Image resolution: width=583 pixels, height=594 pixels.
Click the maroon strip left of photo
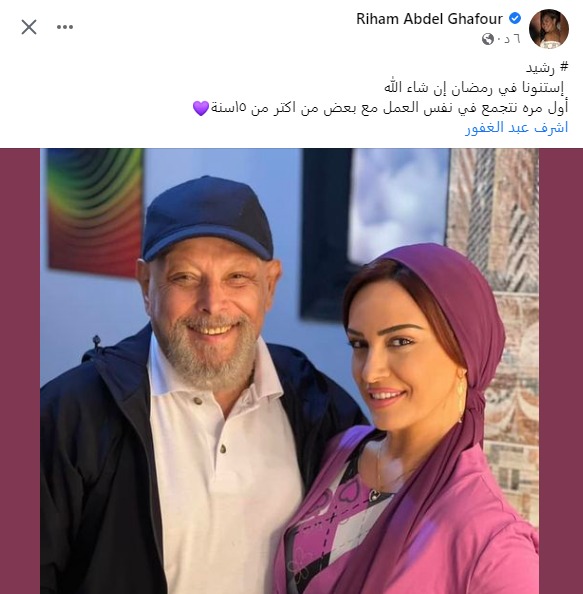click(20, 371)
